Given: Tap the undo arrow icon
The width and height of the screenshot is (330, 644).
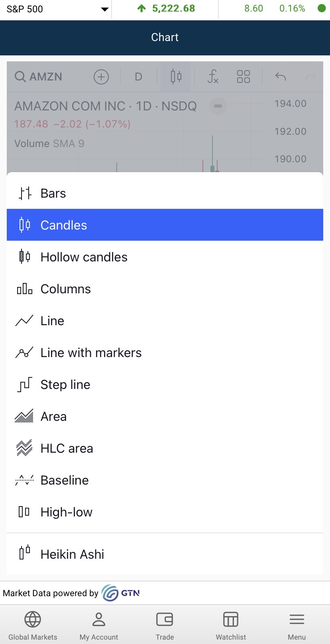Looking at the screenshot, I should coord(281,76).
